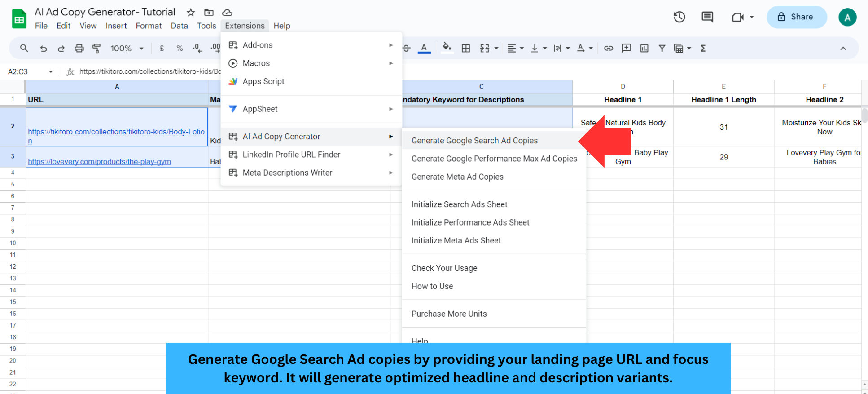Viewport: 868px width, 394px height.
Task: Open the lovevery.com play-gym link
Action: click(99, 162)
